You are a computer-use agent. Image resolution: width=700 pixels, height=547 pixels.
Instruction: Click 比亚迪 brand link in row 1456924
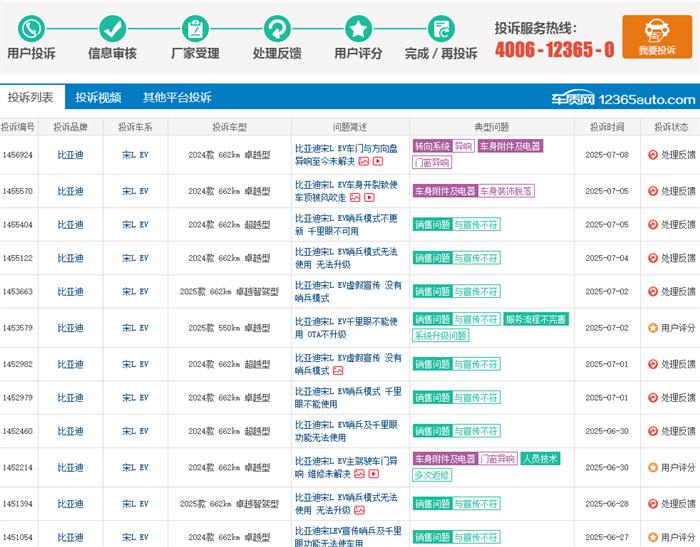(x=71, y=155)
